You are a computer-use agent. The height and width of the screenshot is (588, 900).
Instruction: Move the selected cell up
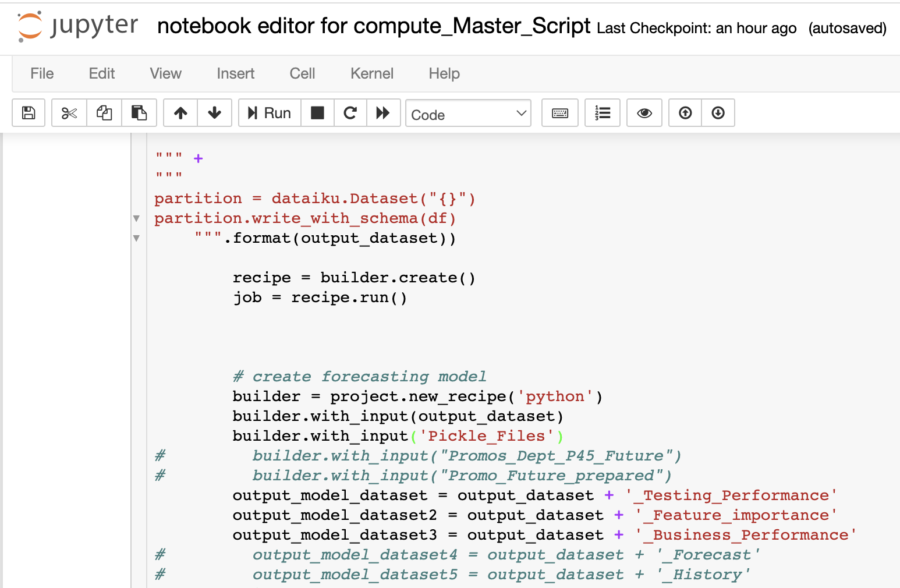point(180,112)
